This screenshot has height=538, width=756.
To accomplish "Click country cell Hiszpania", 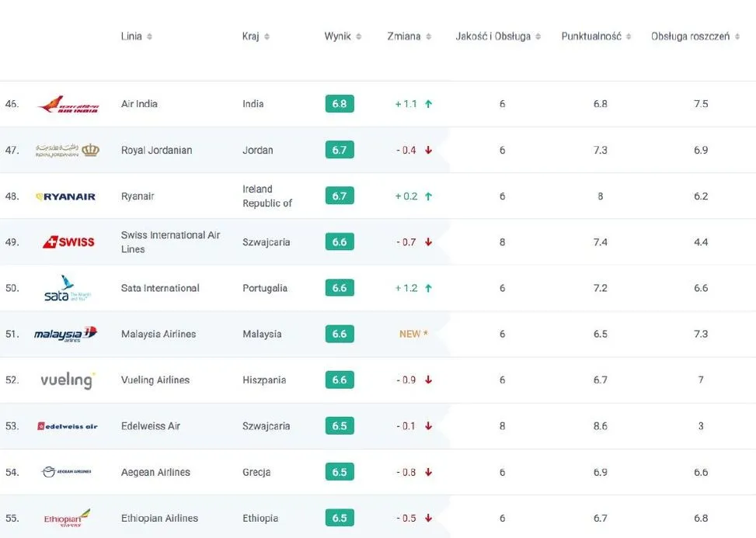I will coord(264,380).
